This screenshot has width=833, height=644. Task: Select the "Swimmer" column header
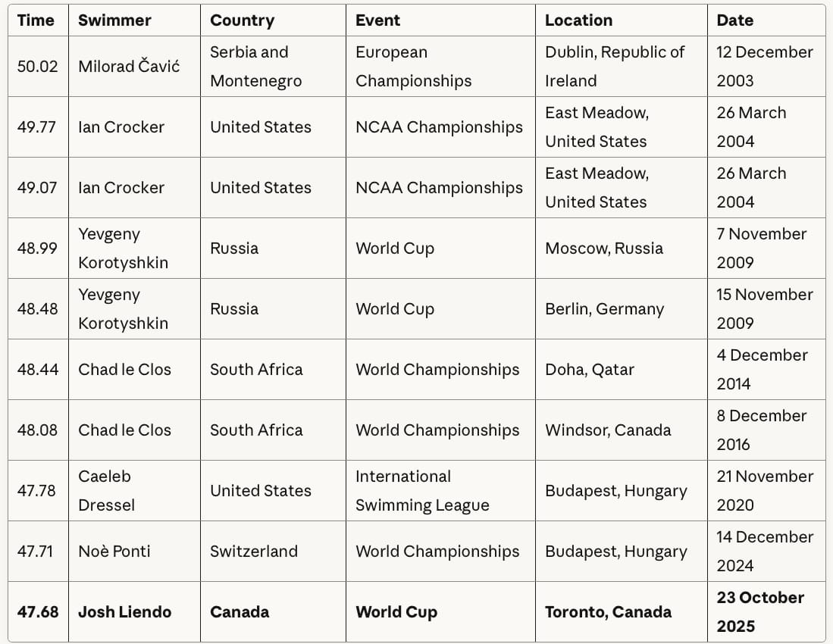pyautogui.click(x=114, y=20)
